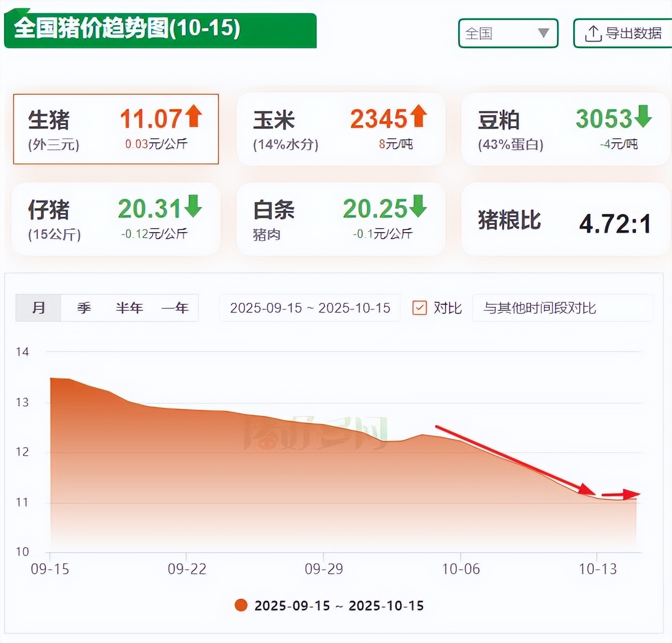
Task: Open the 全国 region dropdown
Action: [x=508, y=33]
